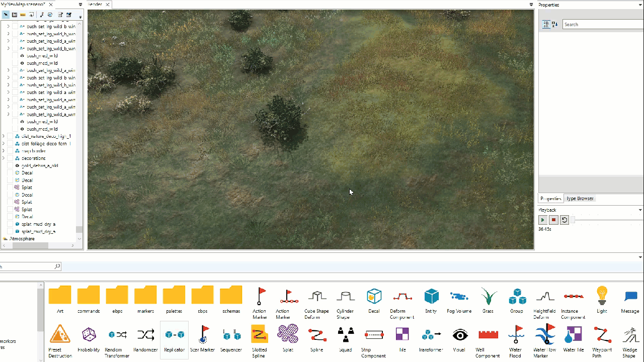This screenshot has width=644, height=362.
Task: Toggle alphabetical sort in Properties
Action: [x=555, y=24]
